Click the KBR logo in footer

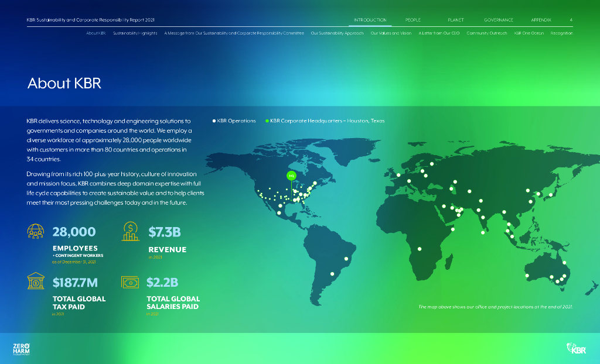coord(577,348)
